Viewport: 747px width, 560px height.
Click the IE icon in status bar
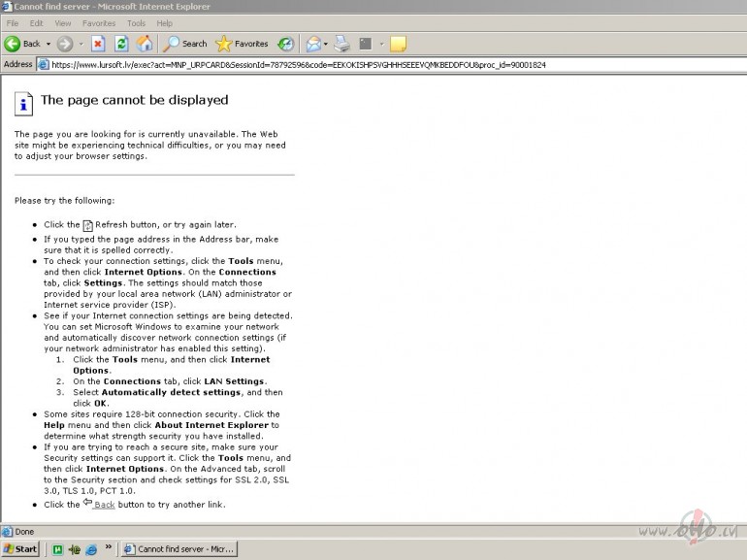tap(7, 532)
